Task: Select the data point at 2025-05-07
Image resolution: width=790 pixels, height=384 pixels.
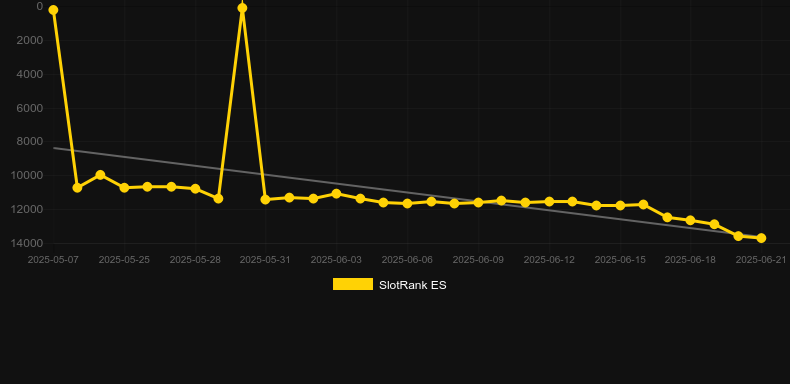Action: pyautogui.click(x=53, y=10)
